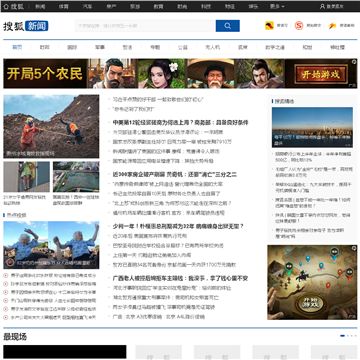Open the 体育 item in the top bar
The height and width of the screenshot is (360, 360).
64,6
